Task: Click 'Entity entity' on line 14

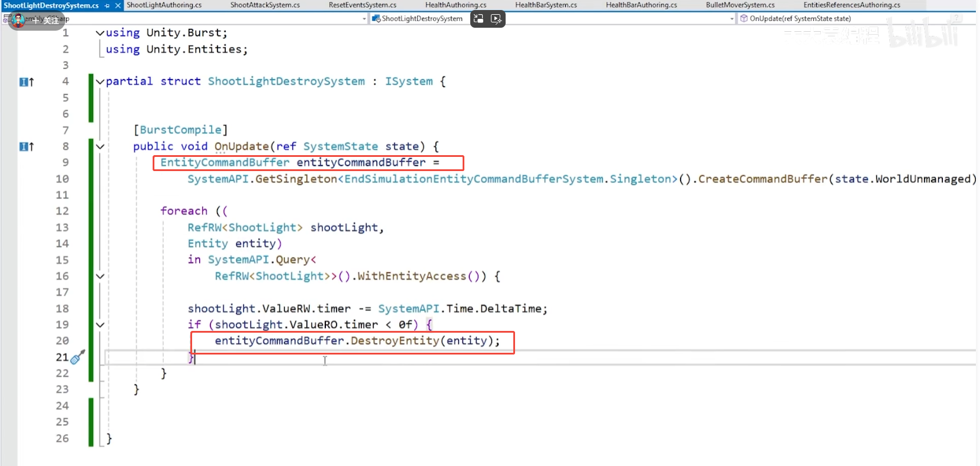Action: 232,244
